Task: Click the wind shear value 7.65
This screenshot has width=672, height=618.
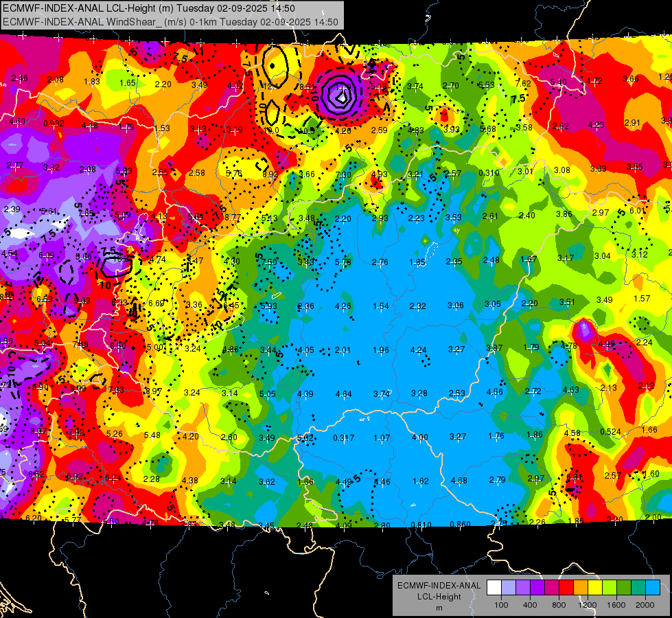Action: 86,214
